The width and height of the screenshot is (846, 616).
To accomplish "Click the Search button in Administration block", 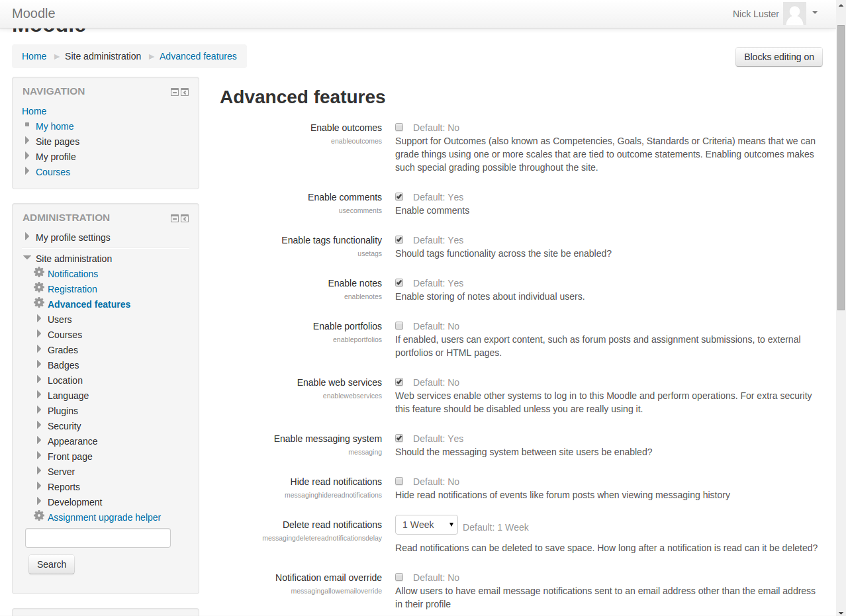I will click(52, 564).
